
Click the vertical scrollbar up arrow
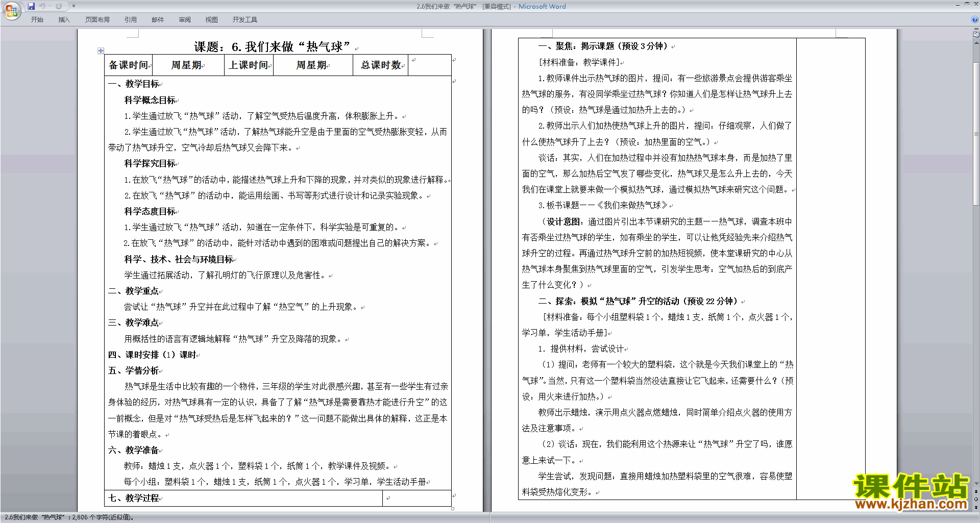click(976, 43)
